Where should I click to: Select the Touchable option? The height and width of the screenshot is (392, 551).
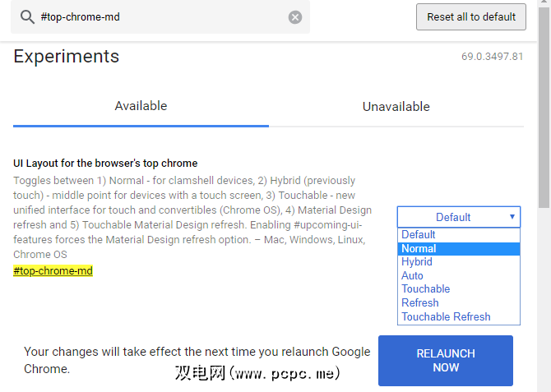[459, 289]
